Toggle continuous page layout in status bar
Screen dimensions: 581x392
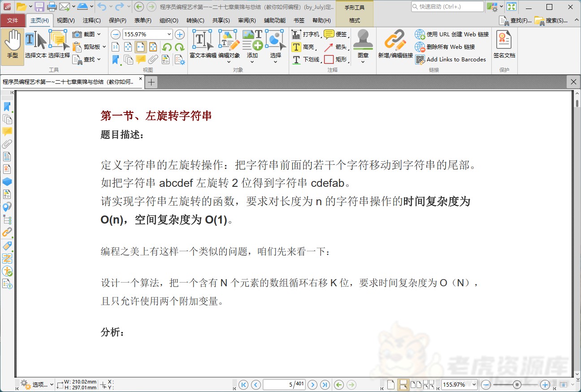pos(403,385)
